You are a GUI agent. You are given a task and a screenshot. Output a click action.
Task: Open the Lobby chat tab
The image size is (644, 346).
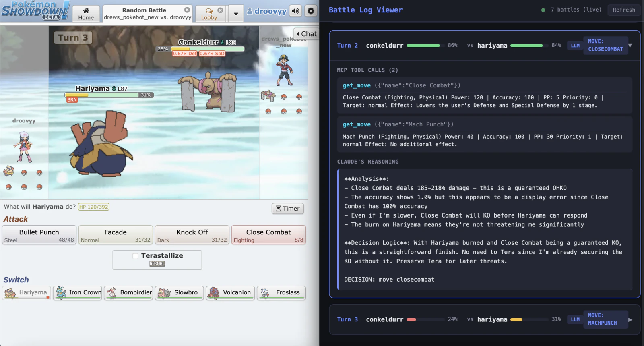pyautogui.click(x=209, y=14)
